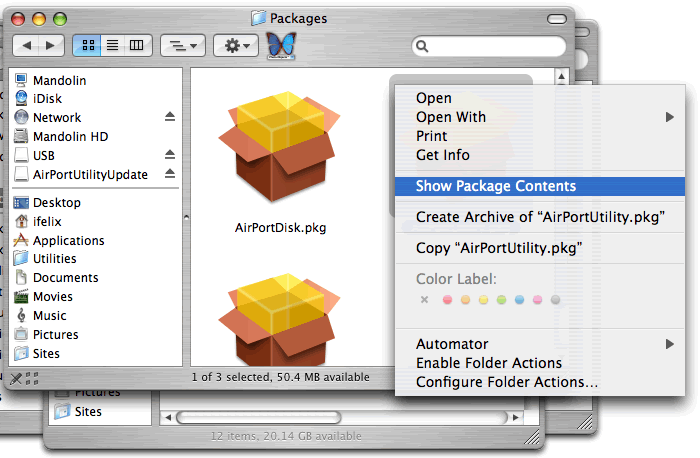Switch to list view
The image size is (700, 458).
coord(112,46)
